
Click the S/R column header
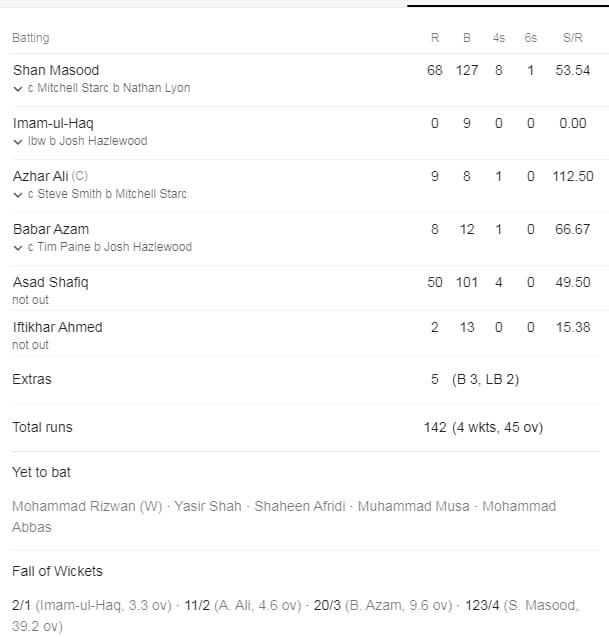(x=572, y=38)
